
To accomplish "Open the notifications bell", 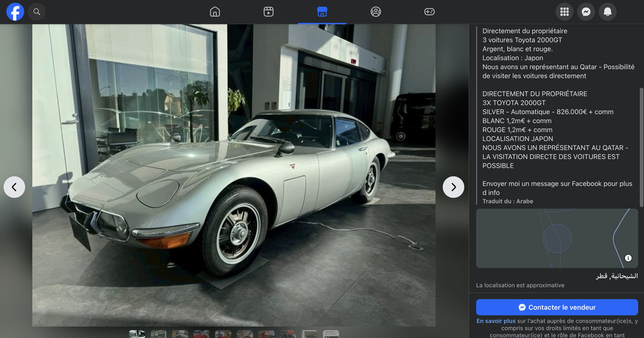I will pyautogui.click(x=607, y=11).
